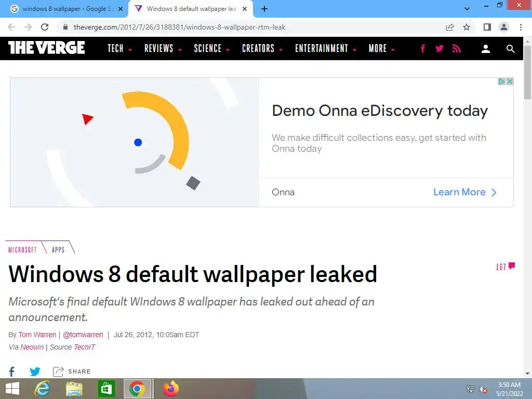
Task: Close the Windows 8 default wallpaper tab
Action: tap(245, 9)
